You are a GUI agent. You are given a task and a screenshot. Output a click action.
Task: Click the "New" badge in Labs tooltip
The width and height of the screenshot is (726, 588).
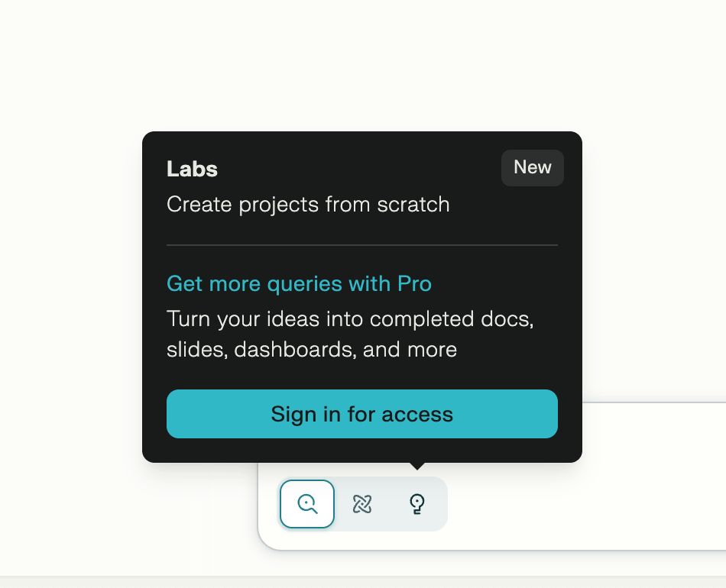pyautogui.click(x=533, y=168)
